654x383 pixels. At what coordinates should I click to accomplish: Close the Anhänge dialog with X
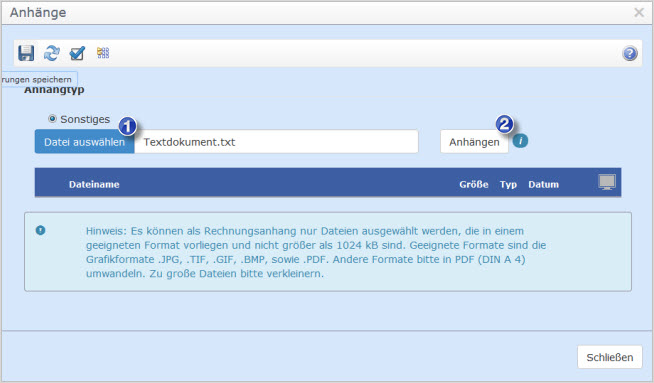click(639, 13)
